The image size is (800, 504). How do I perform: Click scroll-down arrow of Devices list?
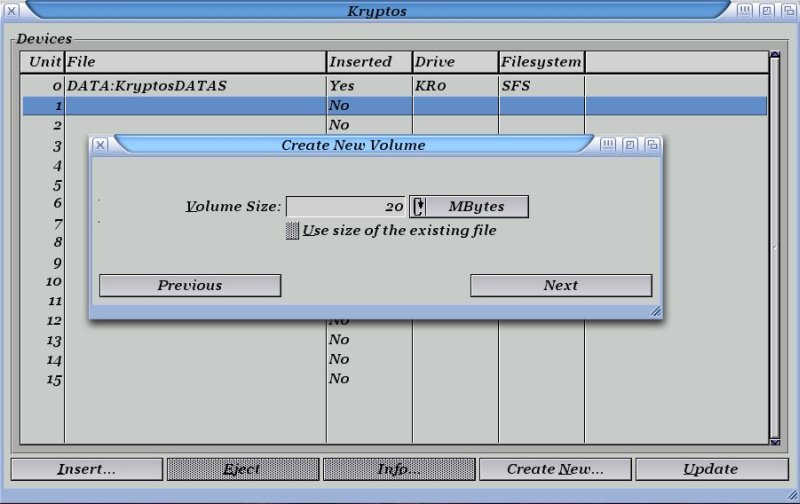[774, 442]
